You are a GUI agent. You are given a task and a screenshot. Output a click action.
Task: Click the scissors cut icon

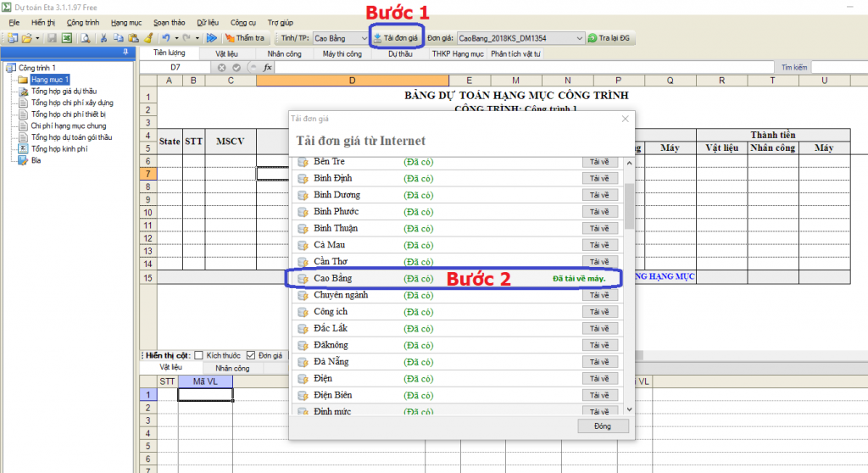(103, 38)
